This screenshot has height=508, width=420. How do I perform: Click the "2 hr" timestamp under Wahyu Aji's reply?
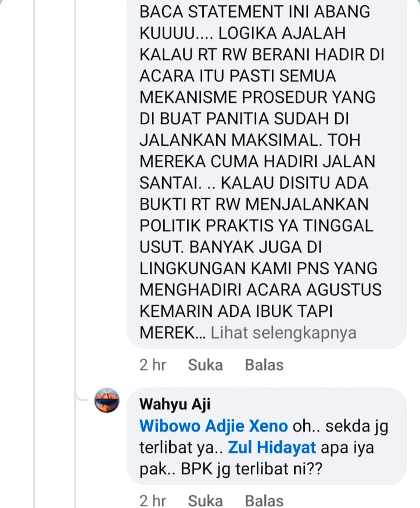153,500
